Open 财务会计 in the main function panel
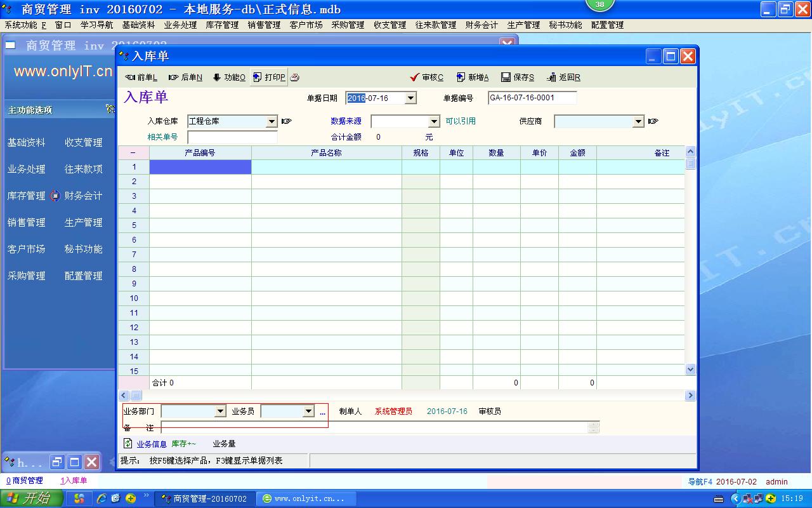Screen dimensions: 812x508 click(83, 196)
